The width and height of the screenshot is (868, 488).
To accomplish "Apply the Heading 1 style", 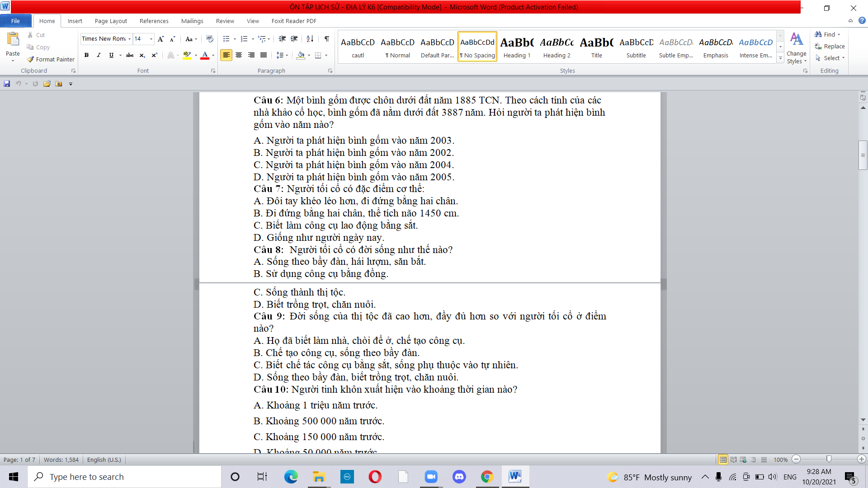I will tap(517, 47).
